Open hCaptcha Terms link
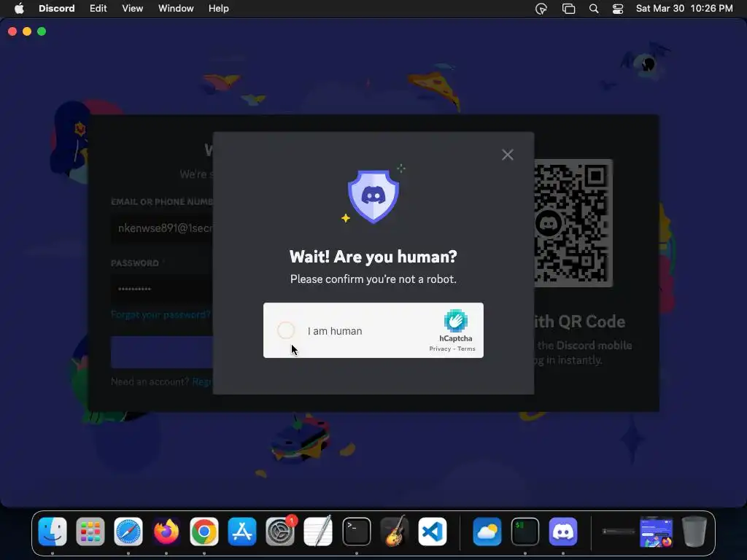747x560 pixels. [x=466, y=349]
